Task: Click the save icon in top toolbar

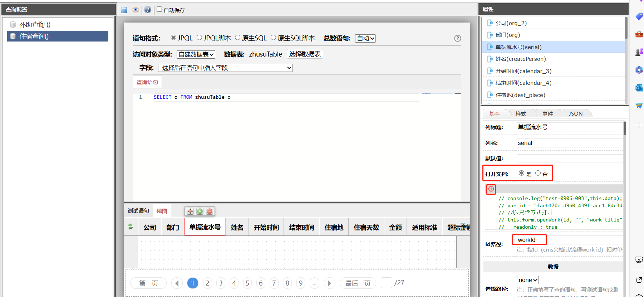Action: point(124,10)
